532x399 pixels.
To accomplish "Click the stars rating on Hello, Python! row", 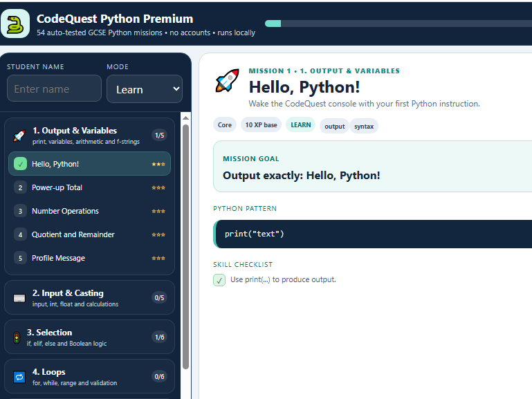I will click(158, 164).
